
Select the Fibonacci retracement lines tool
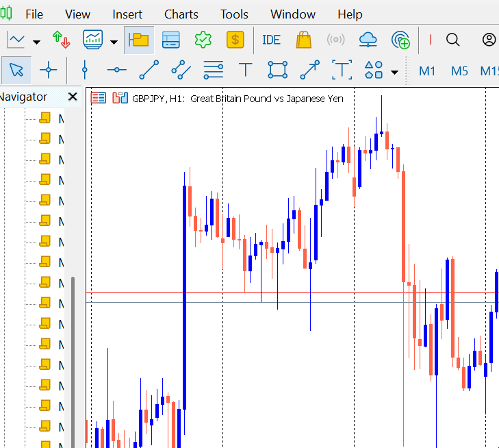pyautogui.click(x=213, y=70)
